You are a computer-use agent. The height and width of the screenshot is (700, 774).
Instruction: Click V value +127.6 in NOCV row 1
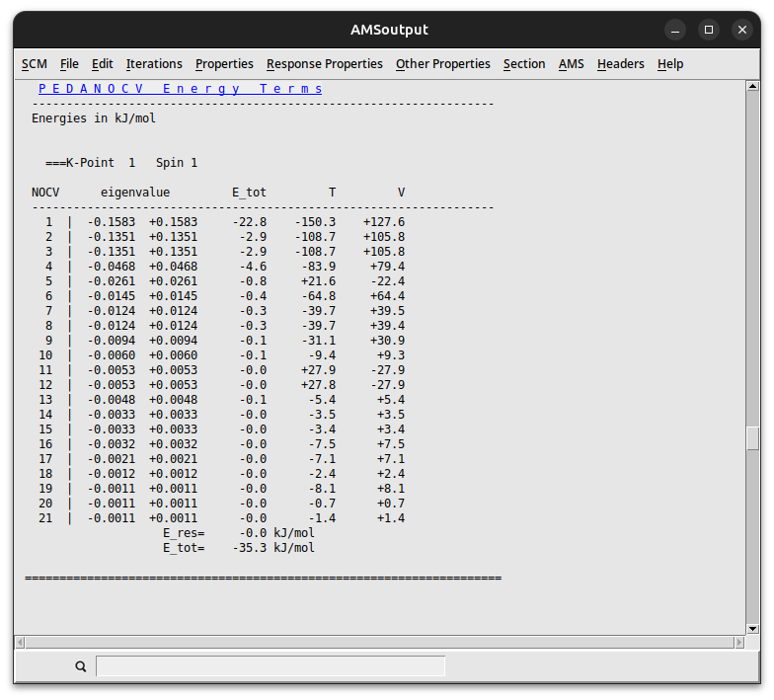click(x=384, y=222)
